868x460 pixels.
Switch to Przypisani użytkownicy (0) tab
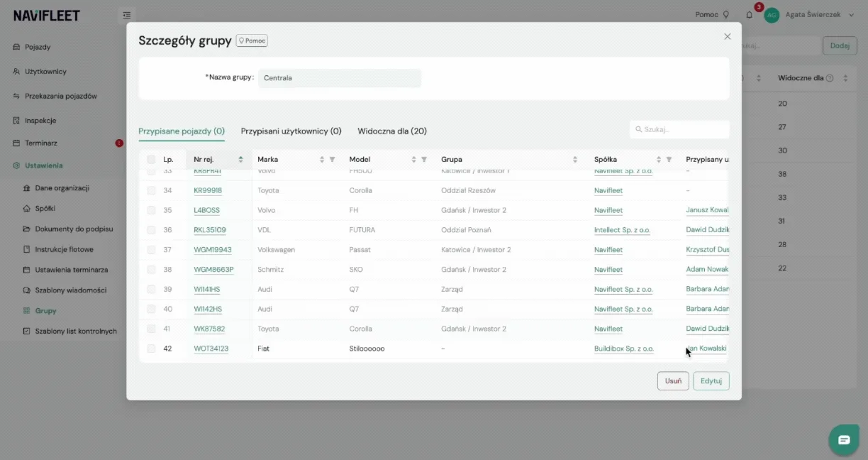click(x=291, y=131)
